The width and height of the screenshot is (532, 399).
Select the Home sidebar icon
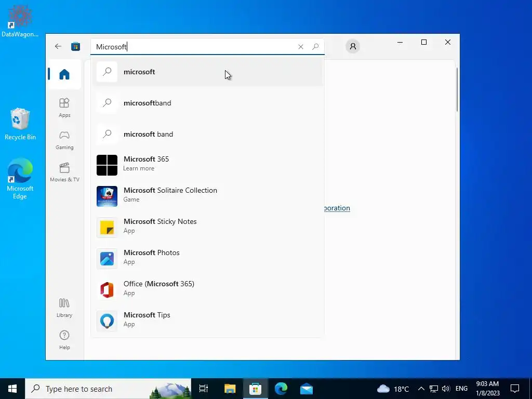tap(64, 74)
